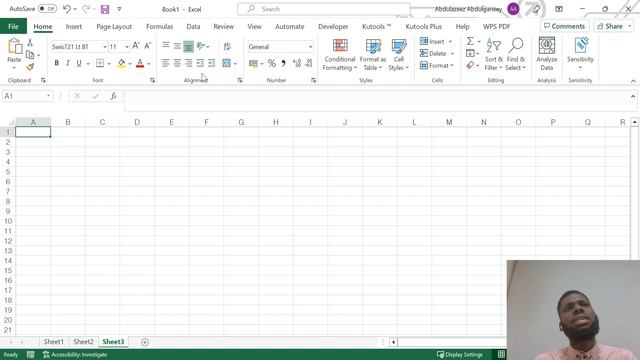Click the Share button
640x360 pixels.
[613, 26]
